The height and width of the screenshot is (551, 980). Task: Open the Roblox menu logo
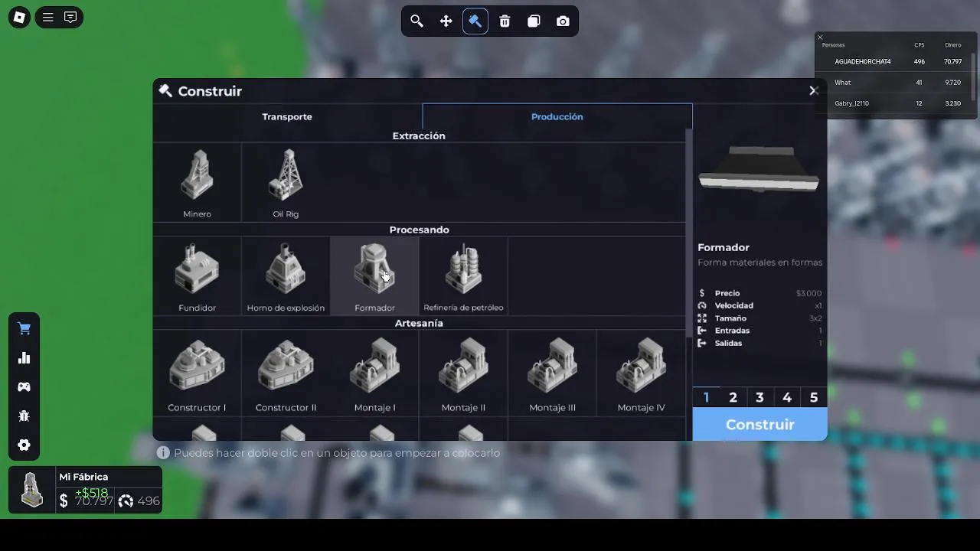(x=19, y=17)
